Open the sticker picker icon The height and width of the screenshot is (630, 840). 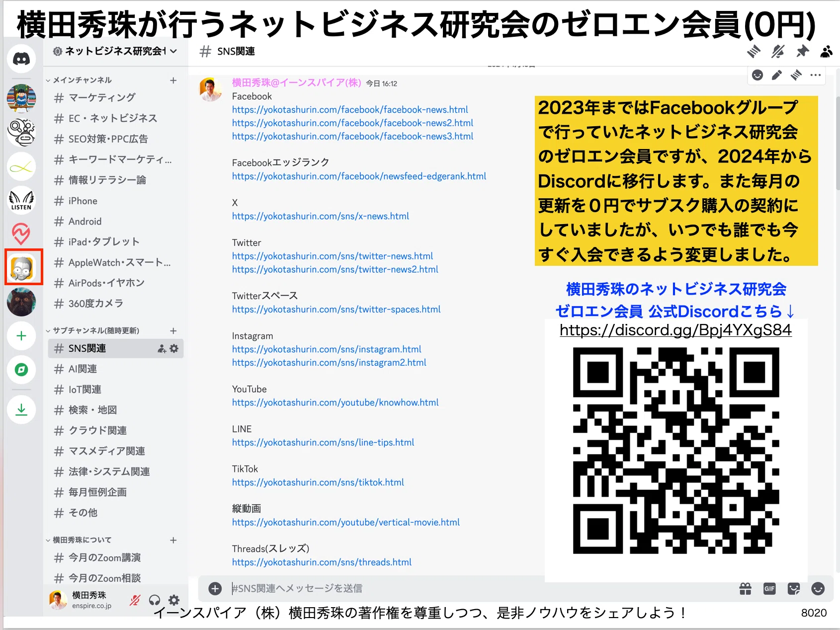(x=794, y=588)
